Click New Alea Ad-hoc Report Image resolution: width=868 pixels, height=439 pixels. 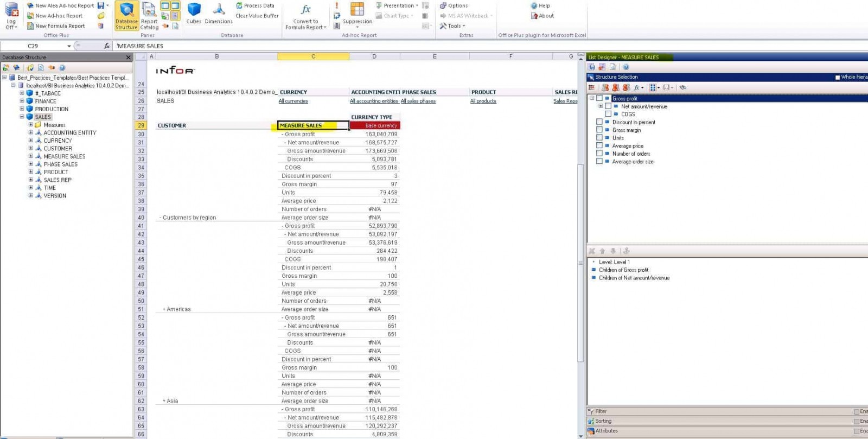point(60,5)
